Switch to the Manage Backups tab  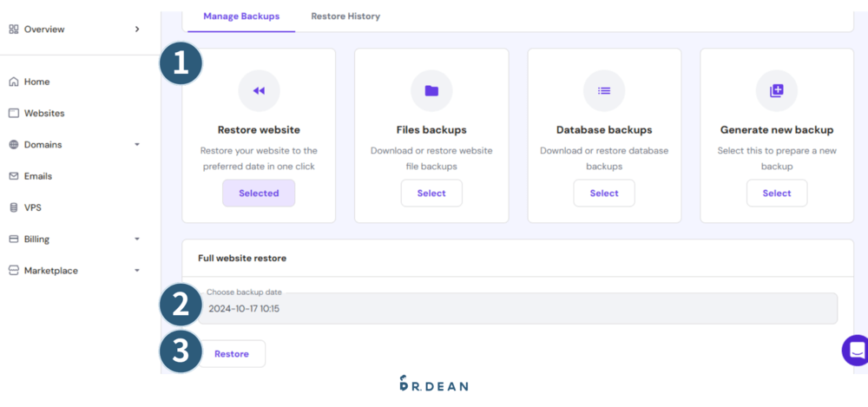tap(240, 16)
